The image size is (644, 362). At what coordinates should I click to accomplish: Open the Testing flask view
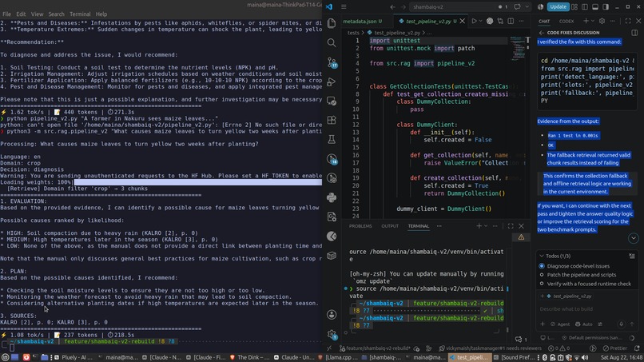pyautogui.click(x=332, y=139)
